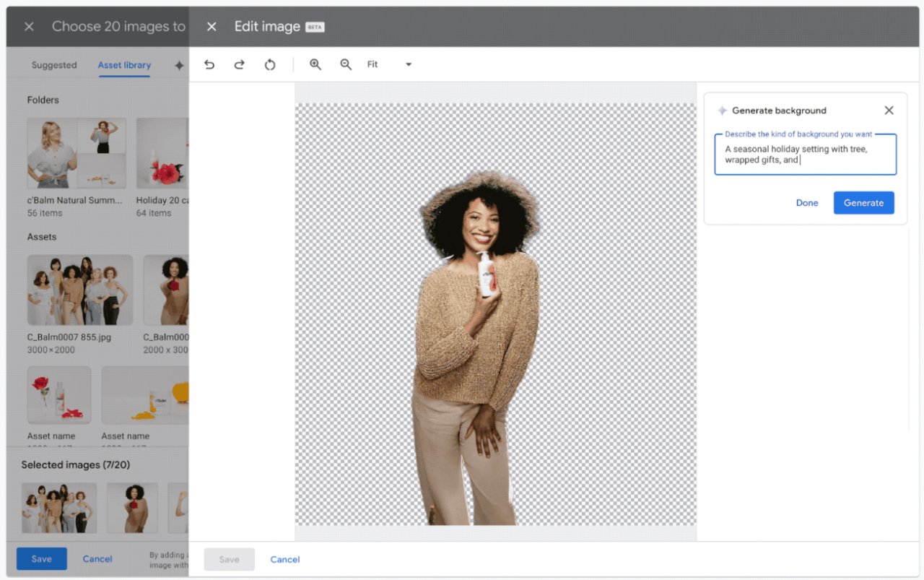This screenshot has height=580, width=924.
Task: Close the Generate background panel
Action: point(889,111)
